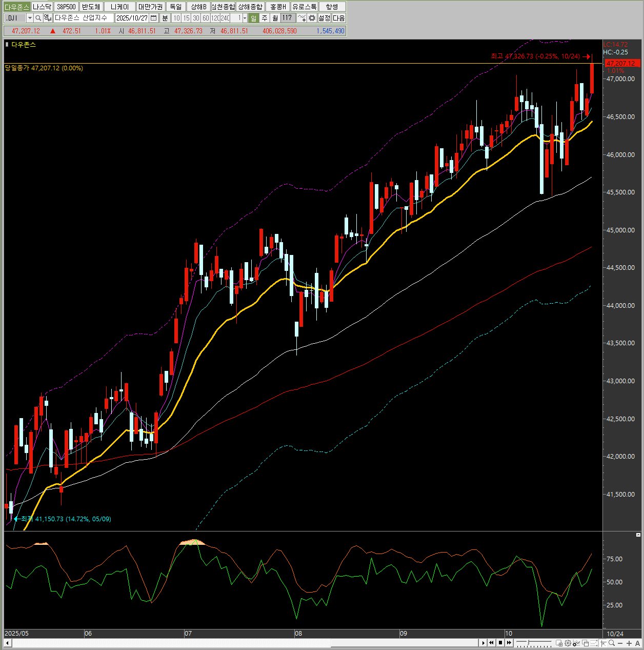Open the S&P500 tab
This screenshot has height=650, width=644.
pyautogui.click(x=66, y=7)
